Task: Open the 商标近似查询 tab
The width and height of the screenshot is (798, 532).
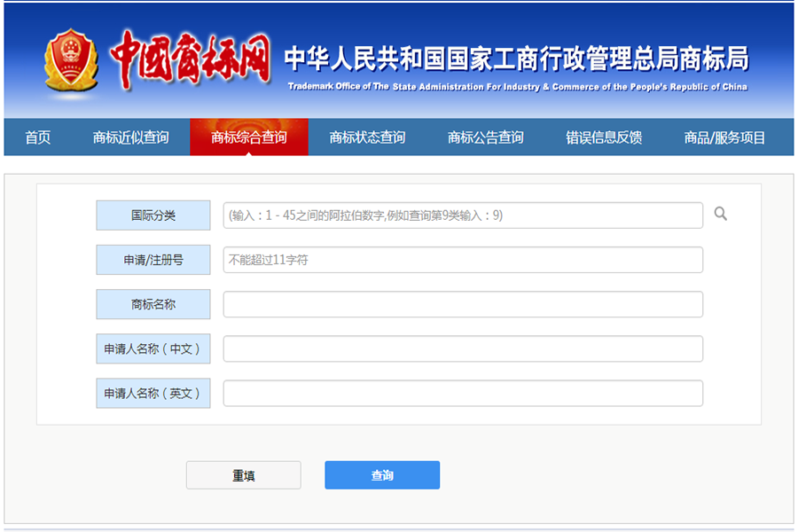Action: [x=130, y=137]
